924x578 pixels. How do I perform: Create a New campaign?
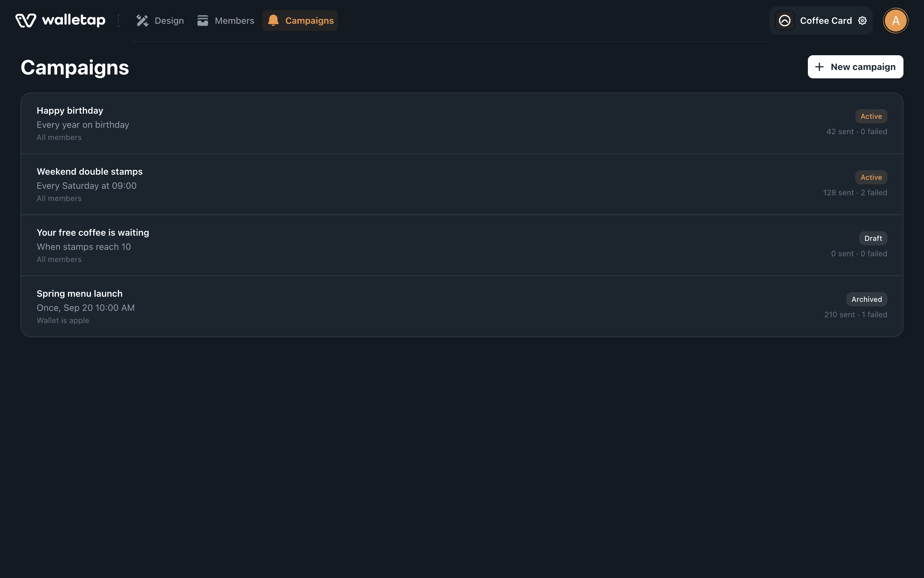(x=855, y=67)
